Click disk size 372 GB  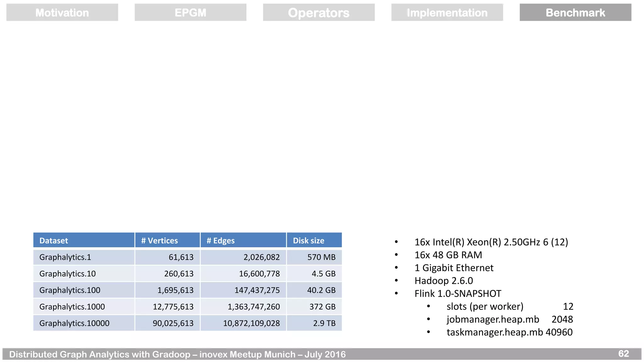pyautogui.click(x=314, y=307)
